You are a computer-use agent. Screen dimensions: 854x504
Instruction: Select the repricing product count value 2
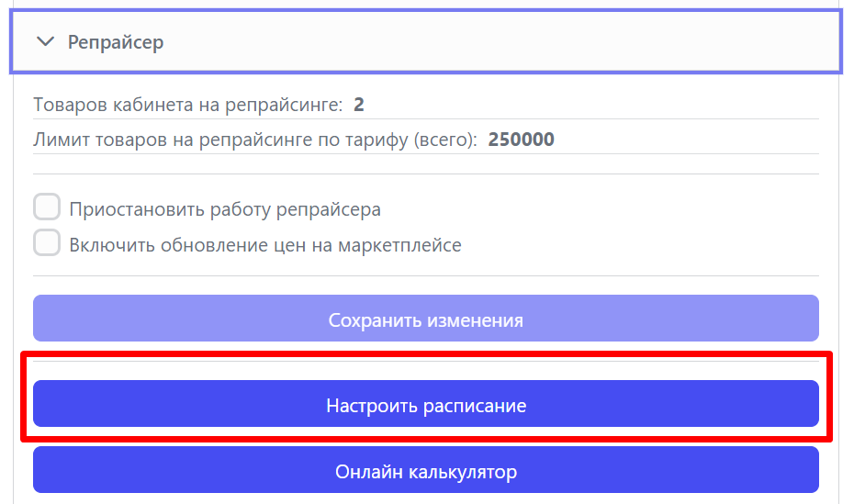pos(358,105)
